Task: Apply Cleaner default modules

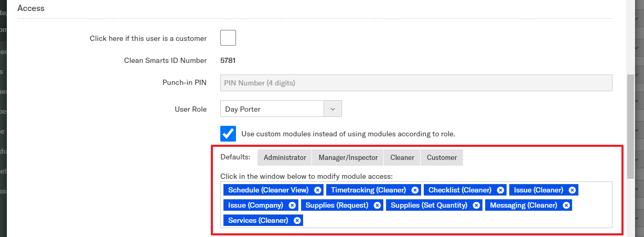Action: (x=402, y=157)
